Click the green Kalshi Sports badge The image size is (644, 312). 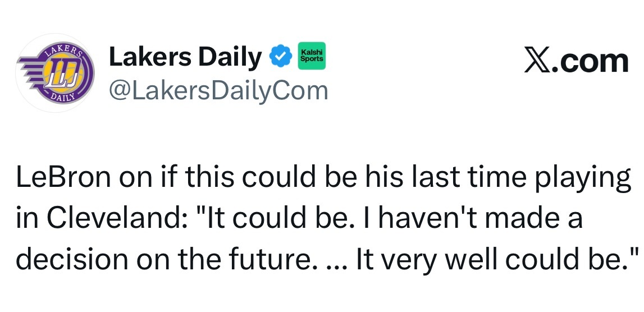tap(311, 56)
